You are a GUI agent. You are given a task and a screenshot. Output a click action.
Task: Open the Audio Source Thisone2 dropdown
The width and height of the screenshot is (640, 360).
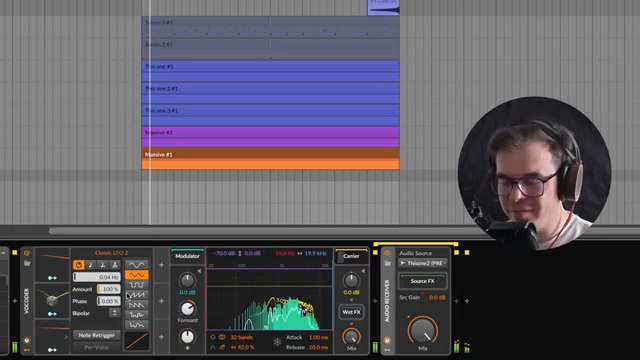422,263
